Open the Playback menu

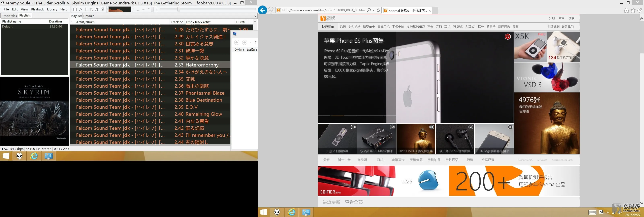tap(37, 9)
